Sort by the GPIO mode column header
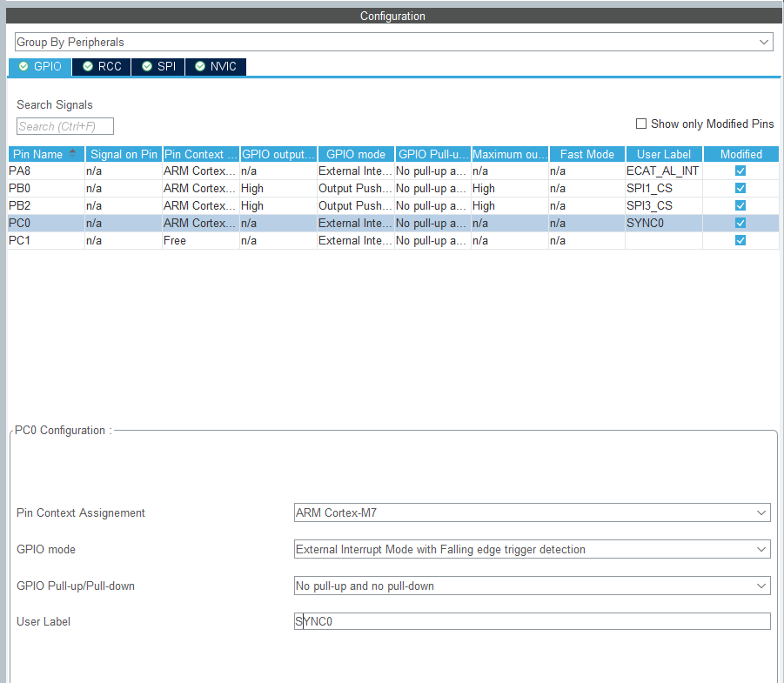Screen dimensions: 784x683 pyautogui.click(x=356, y=154)
